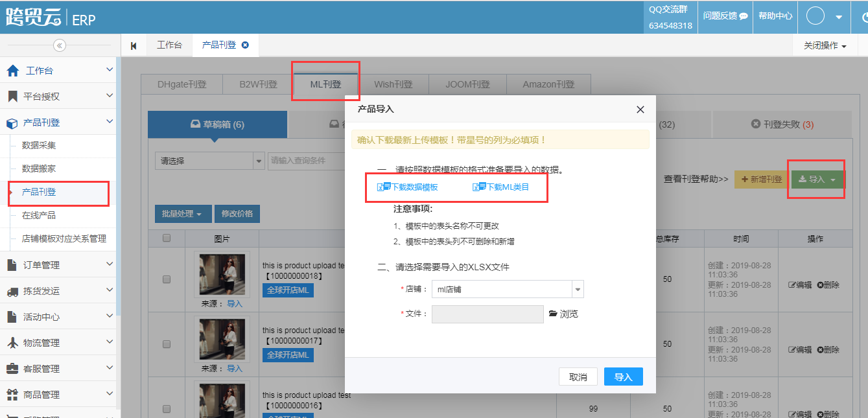868x418 pixels.
Task: Click the 问题反馈 chat bubble icon
Action: pyautogui.click(x=744, y=16)
